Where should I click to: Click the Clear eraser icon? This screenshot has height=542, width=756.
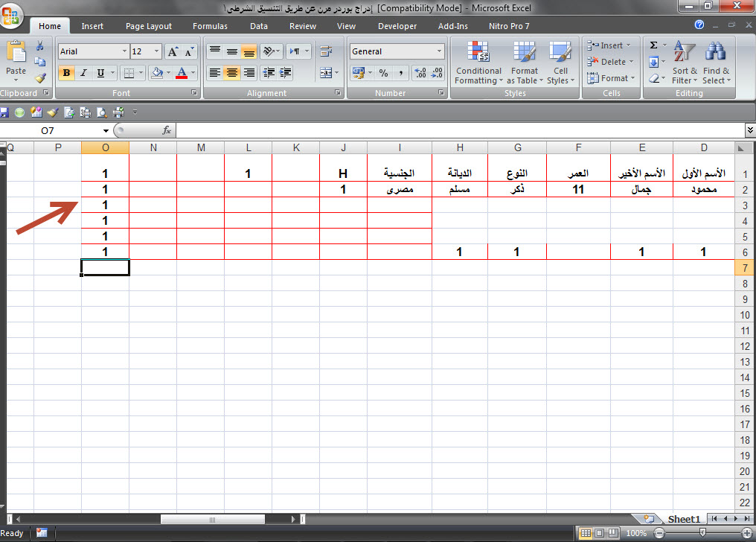pos(654,78)
